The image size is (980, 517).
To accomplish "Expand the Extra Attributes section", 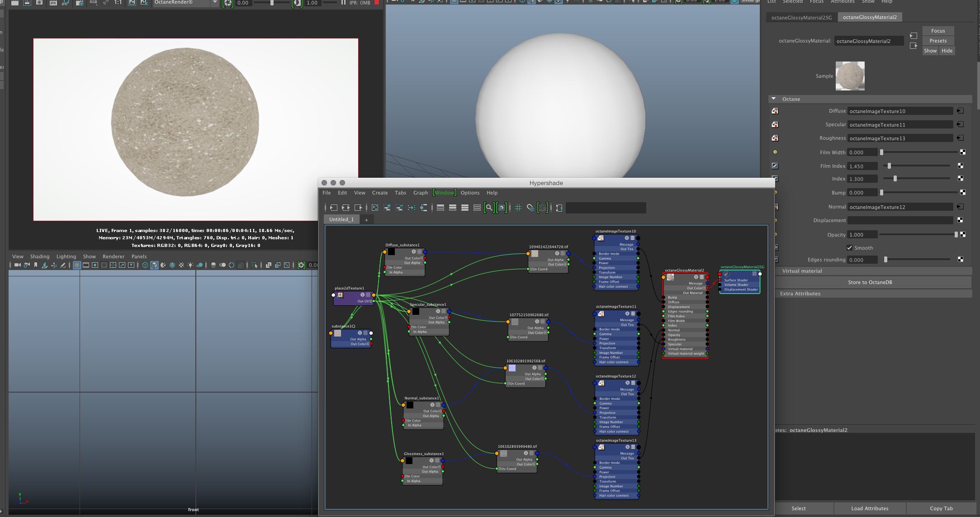I will pos(800,294).
